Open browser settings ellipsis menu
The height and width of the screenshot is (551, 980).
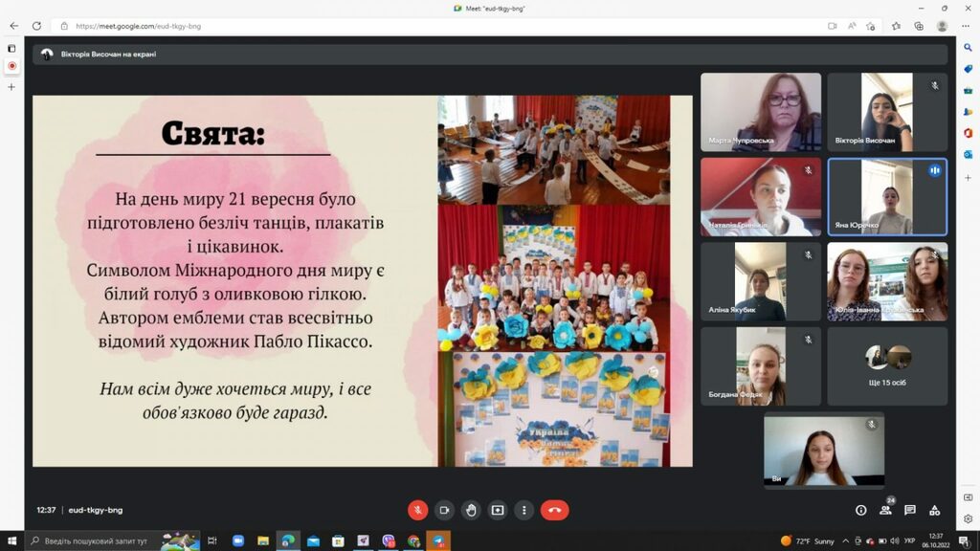pos(966,26)
